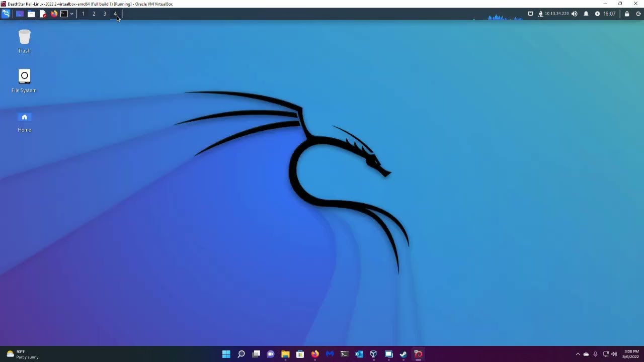This screenshot has height=362, width=644.
Task: Switch to workspace 2
Action: point(94,14)
